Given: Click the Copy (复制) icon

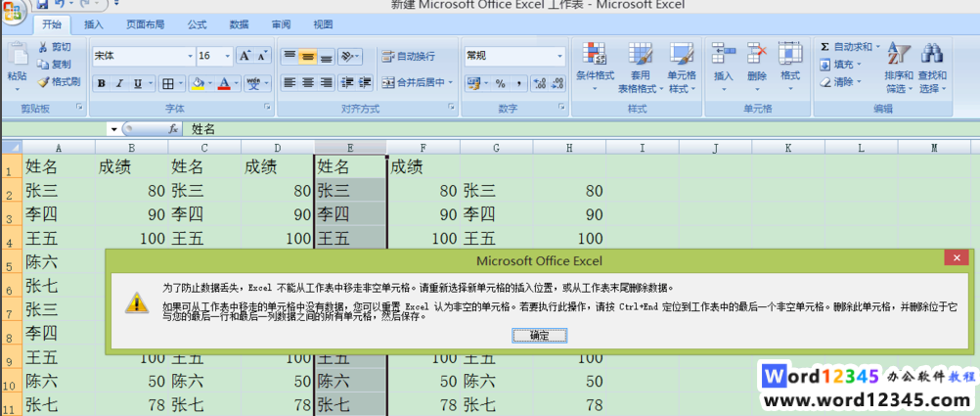Looking at the screenshot, I should point(42,64).
